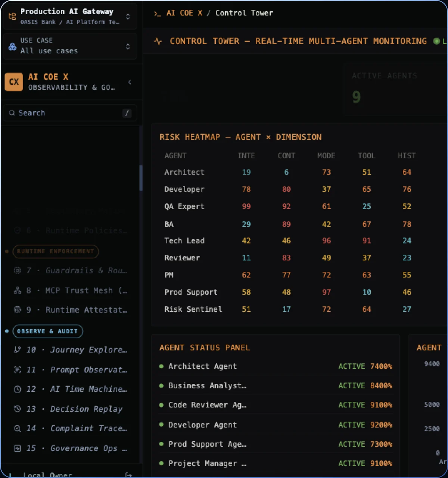Open the Production AI Gateway switcher
This screenshot has height=478, width=448.
69,16
